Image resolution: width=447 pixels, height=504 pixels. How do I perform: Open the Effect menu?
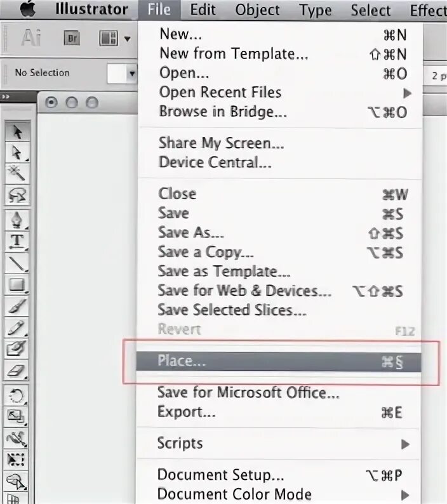[x=429, y=10]
